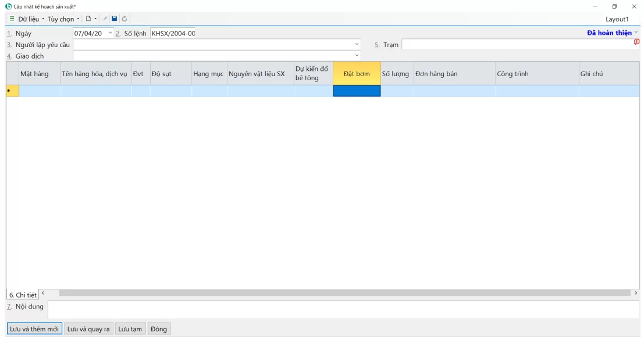Click the new document icon in toolbar
The width and height of the screenshot is (644, 344).
pyautogui.click(x=88, y=19)
